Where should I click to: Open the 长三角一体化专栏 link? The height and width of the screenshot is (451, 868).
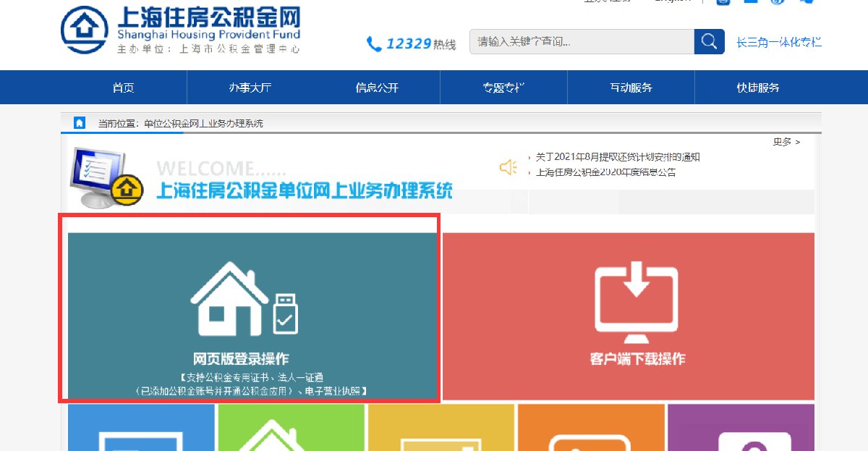point(779,42)
